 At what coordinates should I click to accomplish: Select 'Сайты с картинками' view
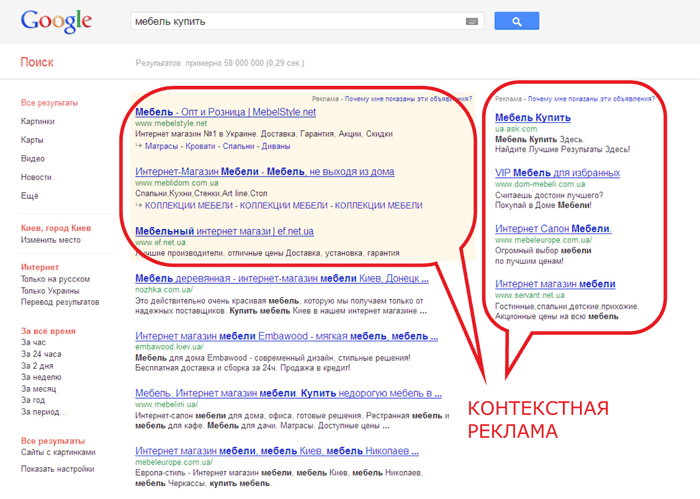click(x=58, y=452)
